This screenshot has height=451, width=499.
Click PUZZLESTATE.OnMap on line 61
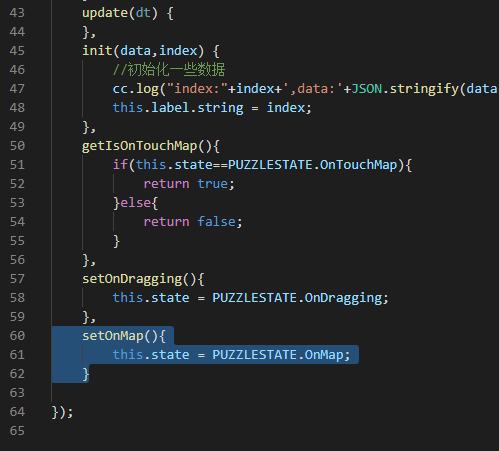(278, 355)
